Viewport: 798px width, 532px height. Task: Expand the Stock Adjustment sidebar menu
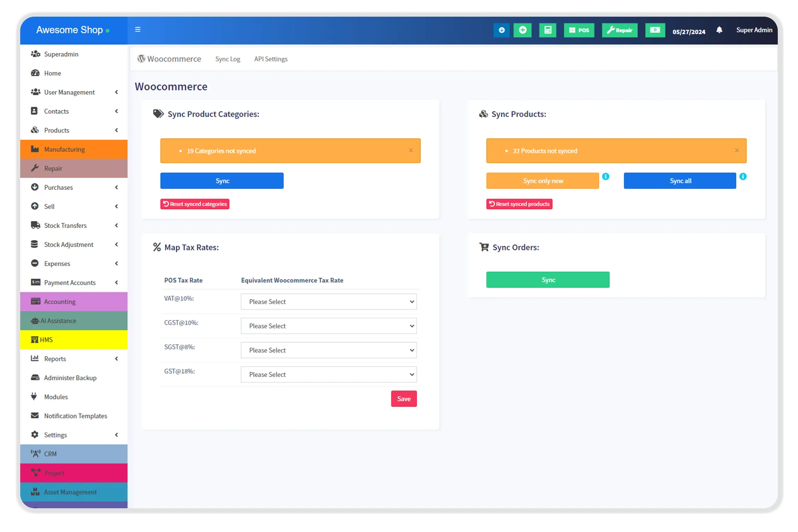pyautogui.click(x=74, y=244)
